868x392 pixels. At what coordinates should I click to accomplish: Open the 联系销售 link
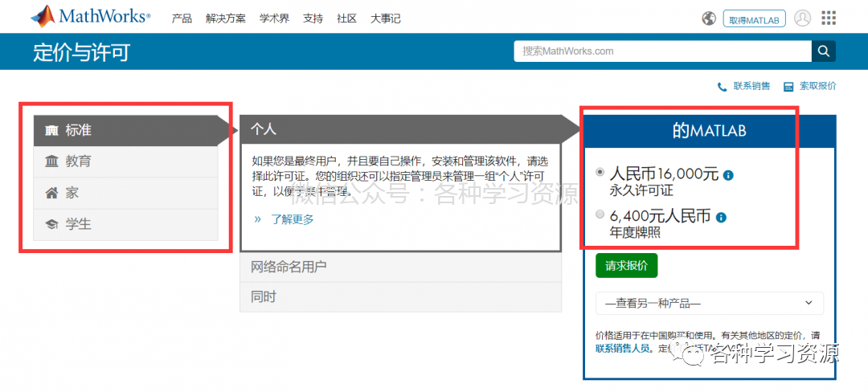(751, 86)
